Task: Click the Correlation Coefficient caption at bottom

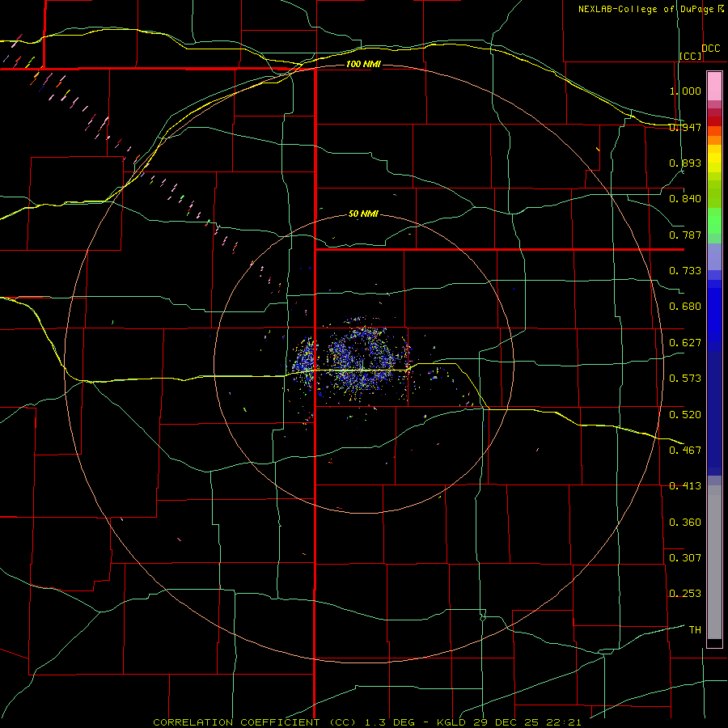Action: click(x=366, y=722)
